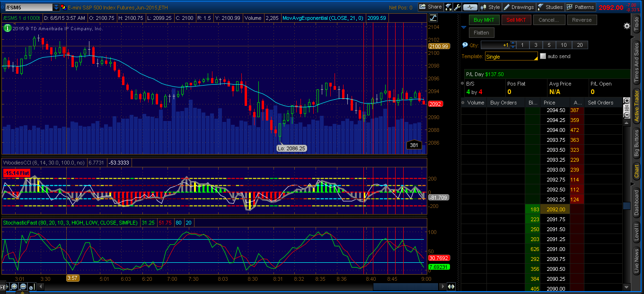
Task: Click the expand time axis arrows icon
Action: (x=451, y=286)
